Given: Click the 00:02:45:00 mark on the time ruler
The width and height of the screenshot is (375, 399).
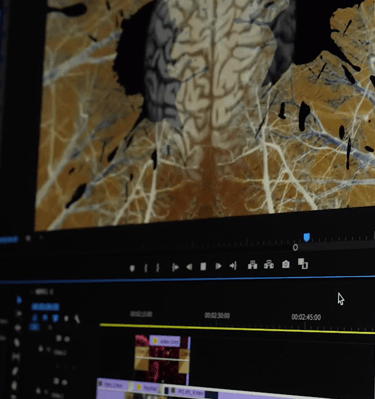Looking at the screenshot, I should coord(306,317).
